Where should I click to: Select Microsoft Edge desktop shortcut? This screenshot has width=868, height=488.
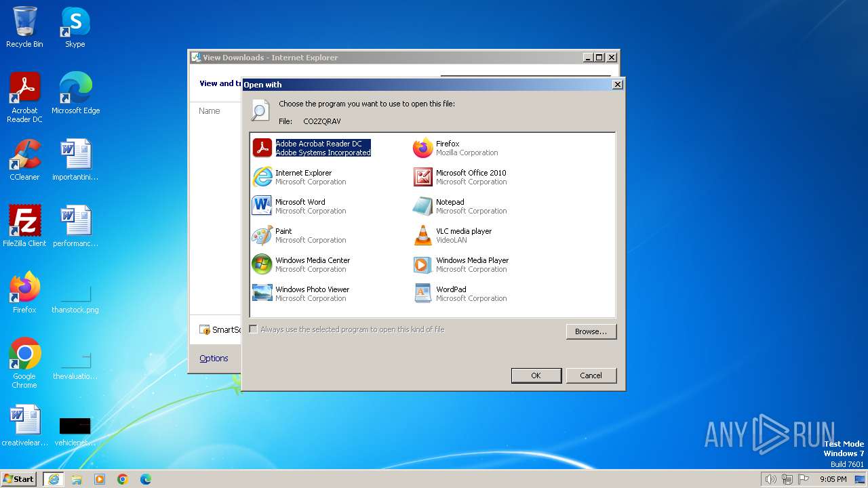click(x=75, y=94)
